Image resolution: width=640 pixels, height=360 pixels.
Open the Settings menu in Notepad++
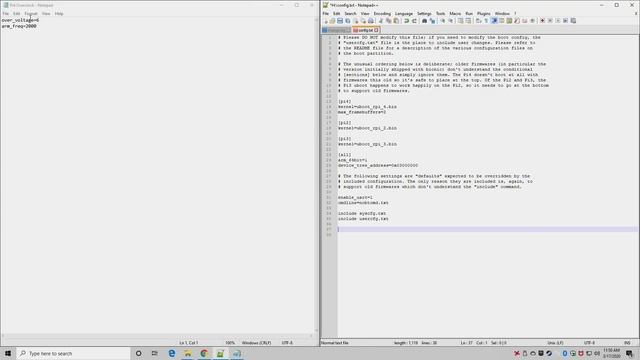[424, 13]
